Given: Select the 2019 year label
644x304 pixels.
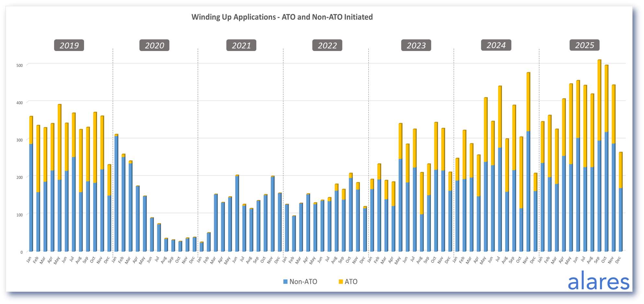Looking at the screenshot, I should click(69, 45).
